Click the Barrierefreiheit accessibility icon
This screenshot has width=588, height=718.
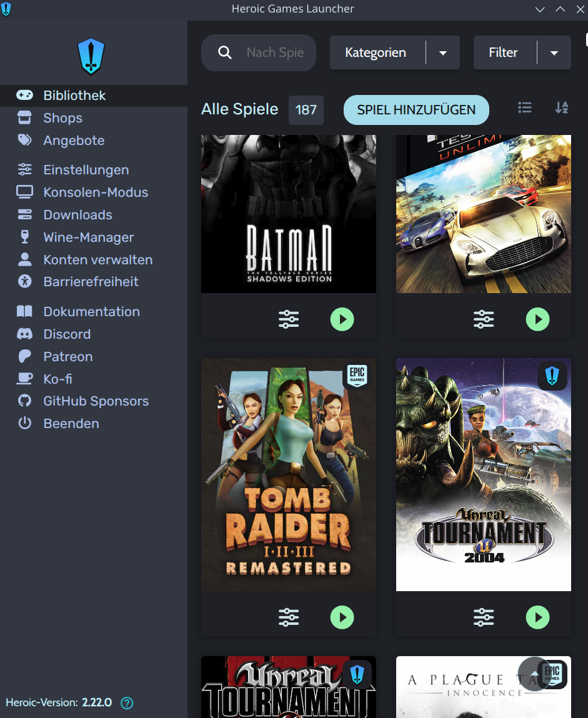click(25, 282)
